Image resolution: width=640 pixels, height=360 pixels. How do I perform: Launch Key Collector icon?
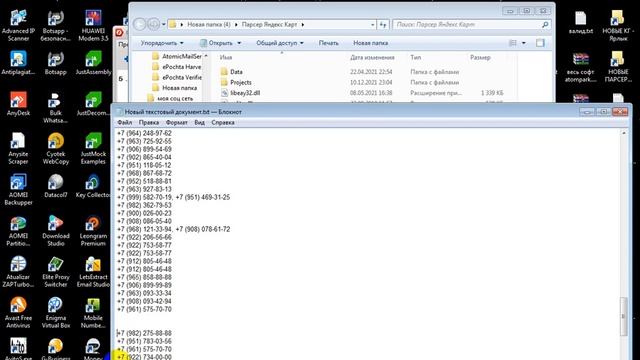tap(92, 186)
